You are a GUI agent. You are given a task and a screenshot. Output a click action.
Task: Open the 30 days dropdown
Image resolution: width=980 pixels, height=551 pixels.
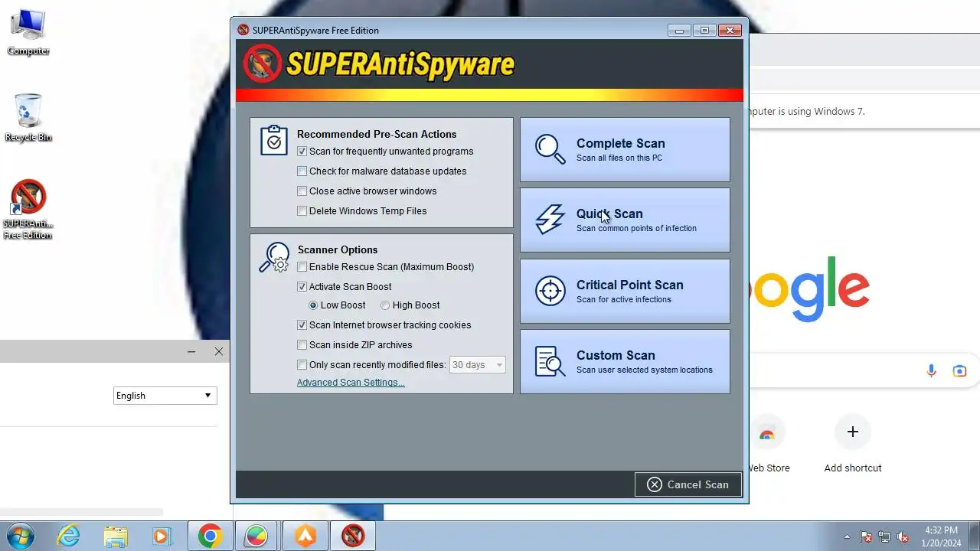477,365
